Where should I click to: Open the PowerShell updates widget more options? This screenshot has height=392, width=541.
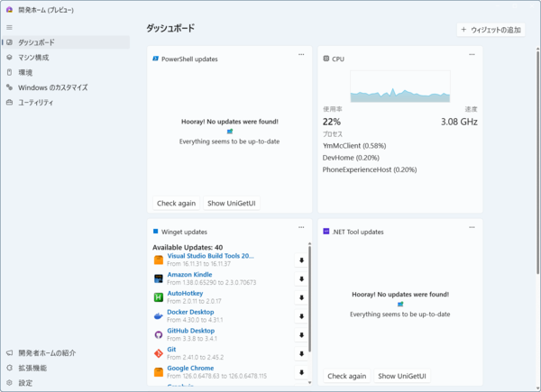coord(301,54)
